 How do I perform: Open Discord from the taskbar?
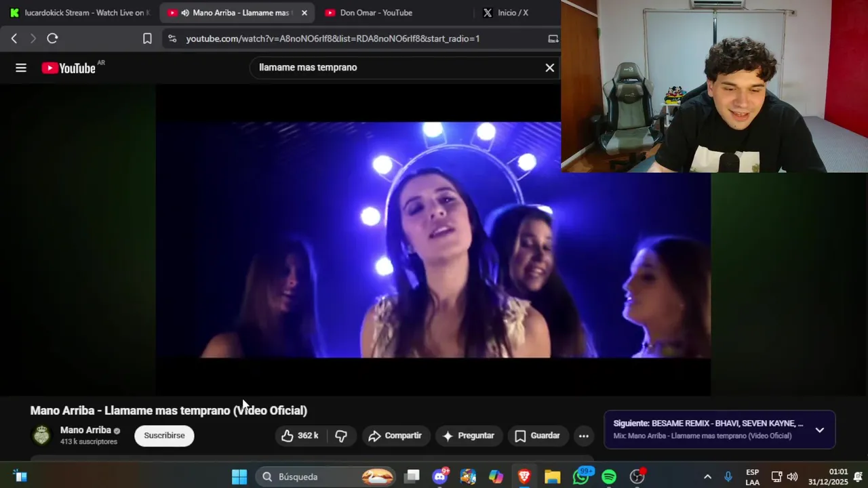click(440, 476)
